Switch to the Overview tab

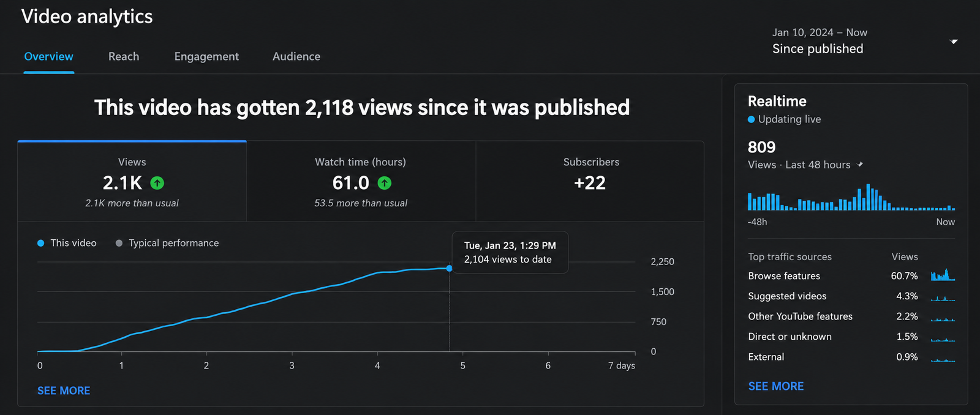(x=49, y=56)
